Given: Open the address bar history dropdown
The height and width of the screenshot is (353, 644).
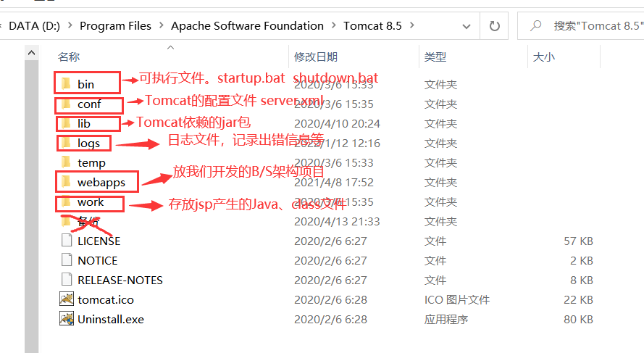Looking at the screenshot, I should (467, 26).
